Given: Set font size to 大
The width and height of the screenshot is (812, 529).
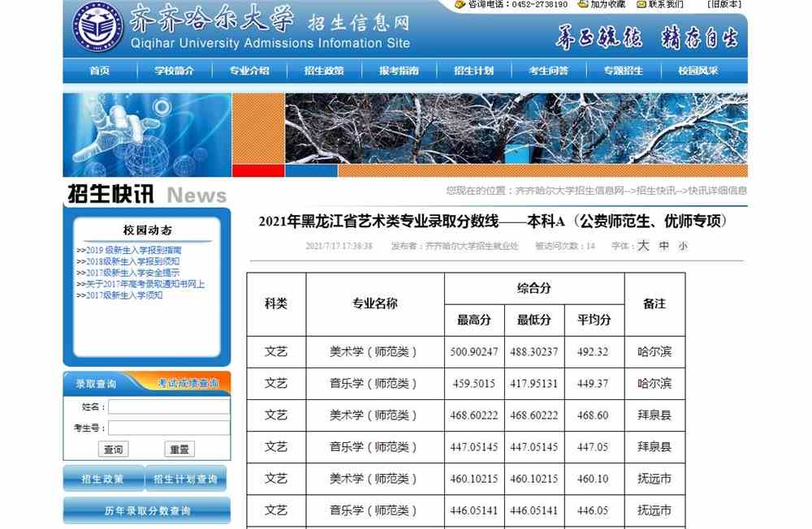Looking at the screenshot, I should click(x=643, y=245).
